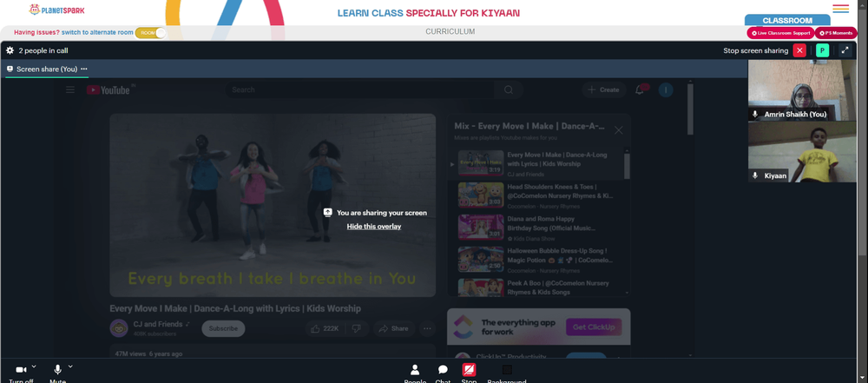Click PS Moments button
The image size is (868, 383).
[x=836, y=33]
